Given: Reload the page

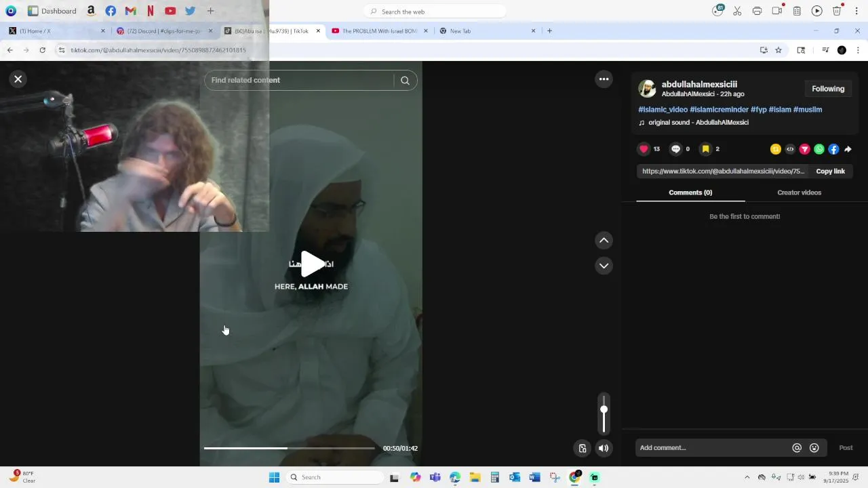Looking at the screenshot, I should click(x=42, y=50).
